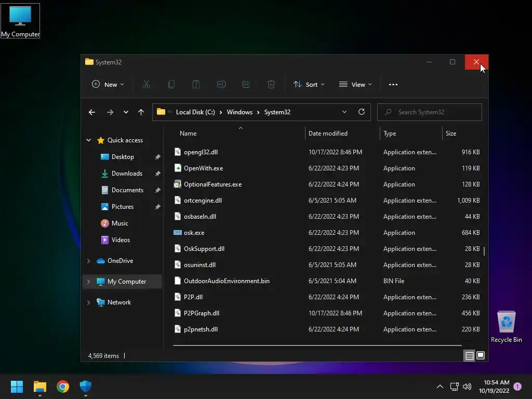
Task: Open the See more ellipsis menu
Action: (393, 85)
